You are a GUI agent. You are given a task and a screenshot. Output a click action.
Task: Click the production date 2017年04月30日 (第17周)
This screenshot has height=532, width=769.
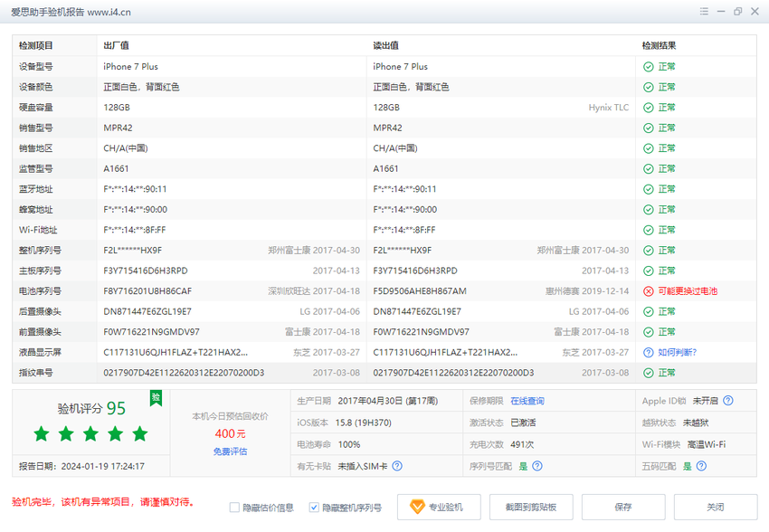388,401
